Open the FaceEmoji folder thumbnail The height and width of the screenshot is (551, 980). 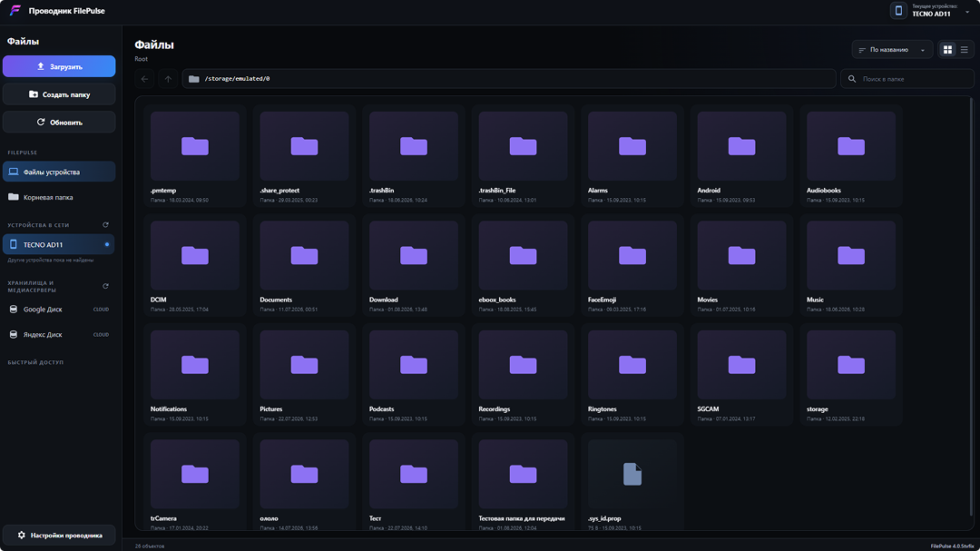tap(632, 255)
